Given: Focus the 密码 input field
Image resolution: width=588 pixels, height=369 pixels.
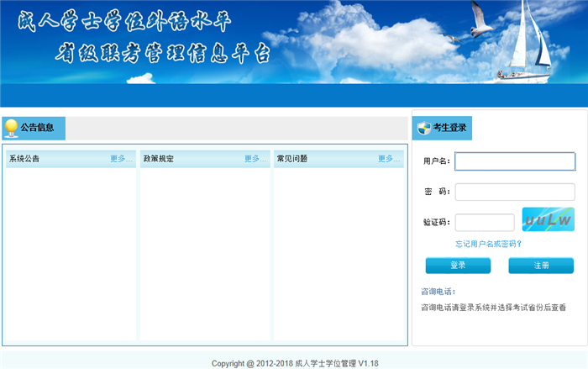Looking at the screenshot, I should point(515,192).
